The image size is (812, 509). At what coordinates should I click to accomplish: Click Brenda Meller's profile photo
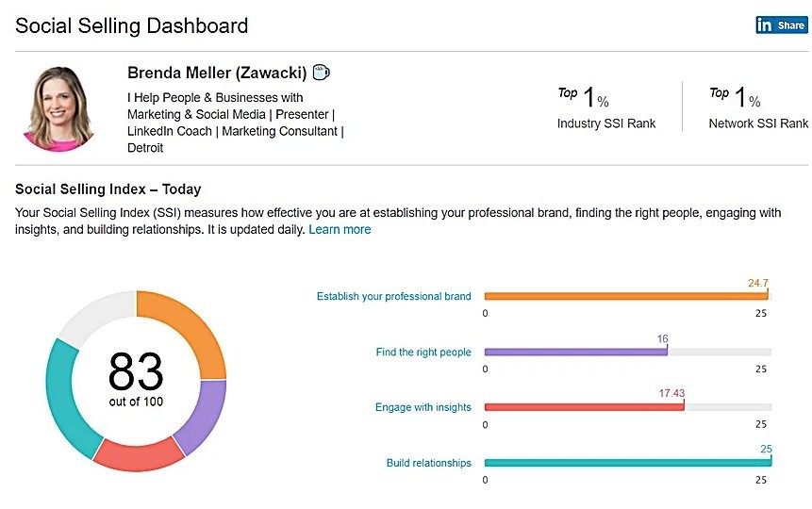click(x=58, y=108)
